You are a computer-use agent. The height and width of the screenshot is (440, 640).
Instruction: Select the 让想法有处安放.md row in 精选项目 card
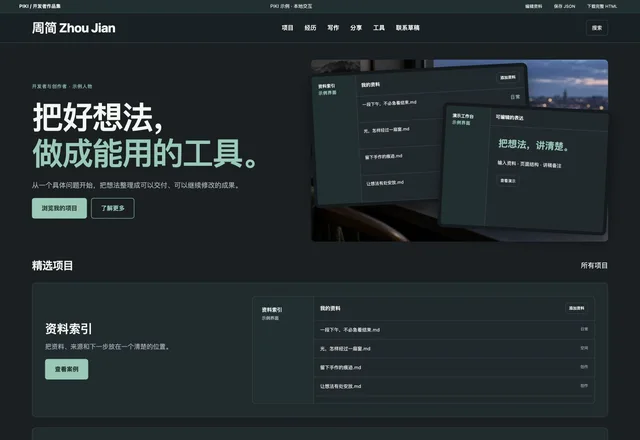(454, 386)
